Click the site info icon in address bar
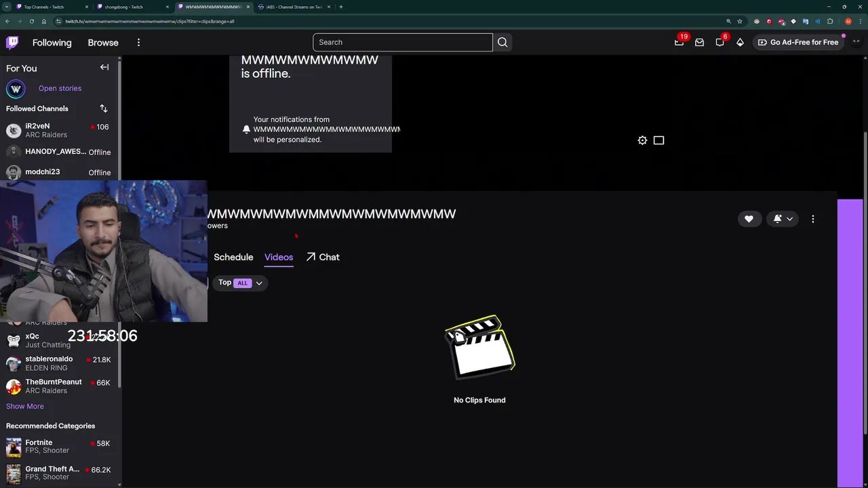The height and width of the screenshot is (488, 868). click(x=57, y=21)
